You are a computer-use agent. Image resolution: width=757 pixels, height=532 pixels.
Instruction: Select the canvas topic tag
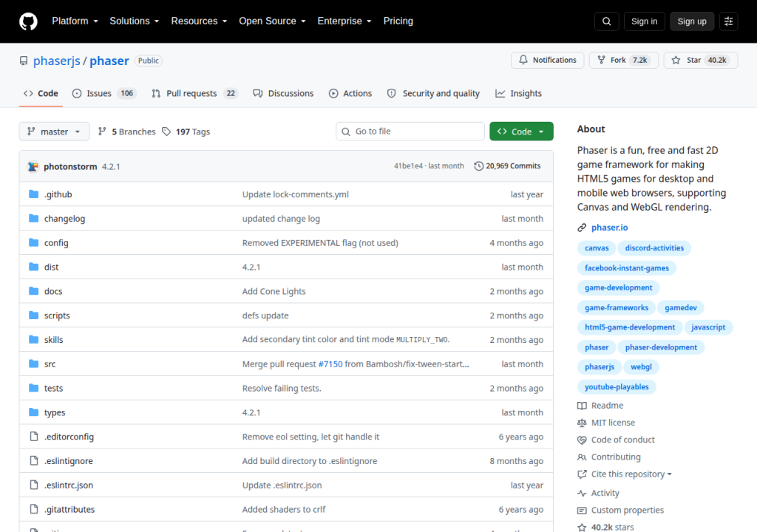click(x=597, y=248)
